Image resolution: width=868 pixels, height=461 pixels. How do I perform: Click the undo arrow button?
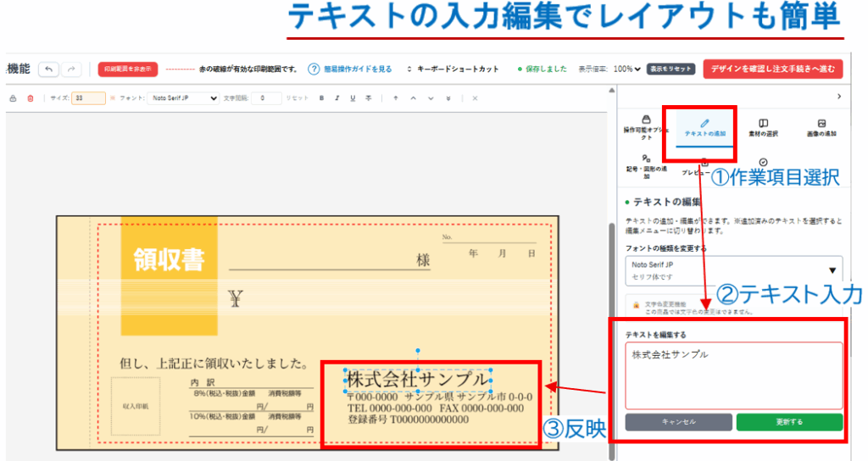[50, 69]
